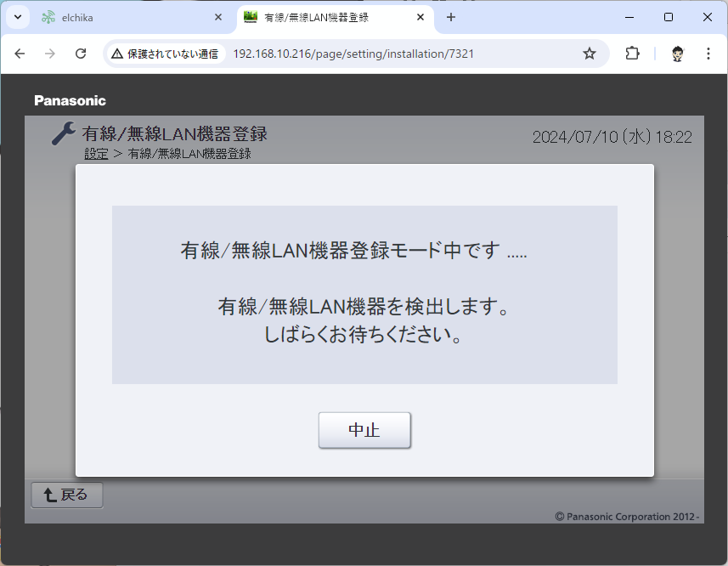Click the wrench icon beside the page title
The image size is (728, 566).
pyautogui.click(x=63, y=133)
